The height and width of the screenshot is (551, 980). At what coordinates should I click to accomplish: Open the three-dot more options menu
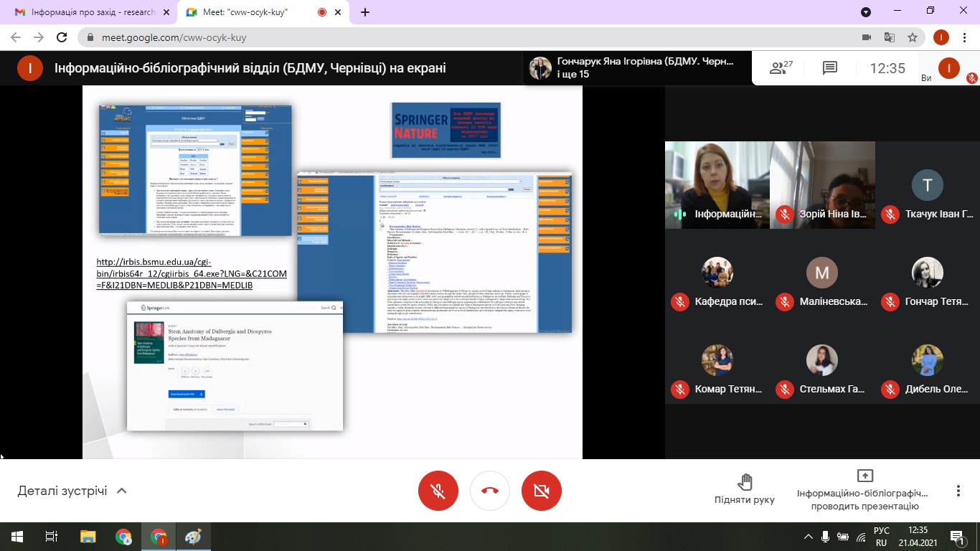tap(958, 491)
